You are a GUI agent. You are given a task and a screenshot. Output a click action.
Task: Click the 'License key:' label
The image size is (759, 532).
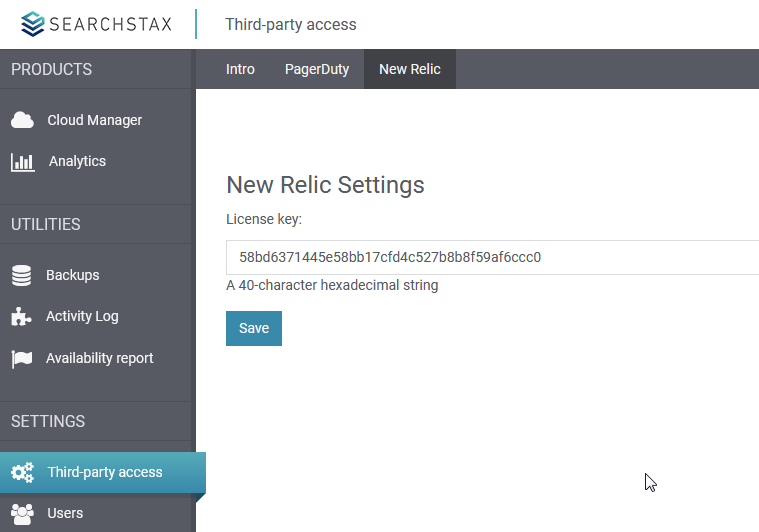coord(264,219)
